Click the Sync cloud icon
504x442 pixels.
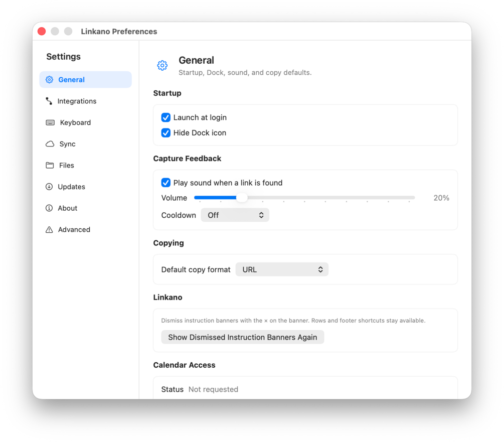[x=50, y=143]
